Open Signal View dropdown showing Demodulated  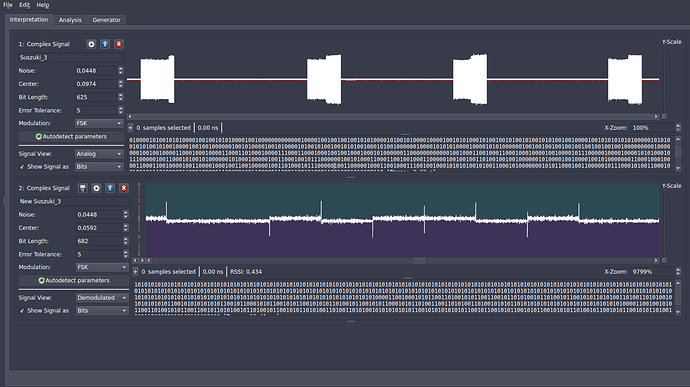point(102,298)
